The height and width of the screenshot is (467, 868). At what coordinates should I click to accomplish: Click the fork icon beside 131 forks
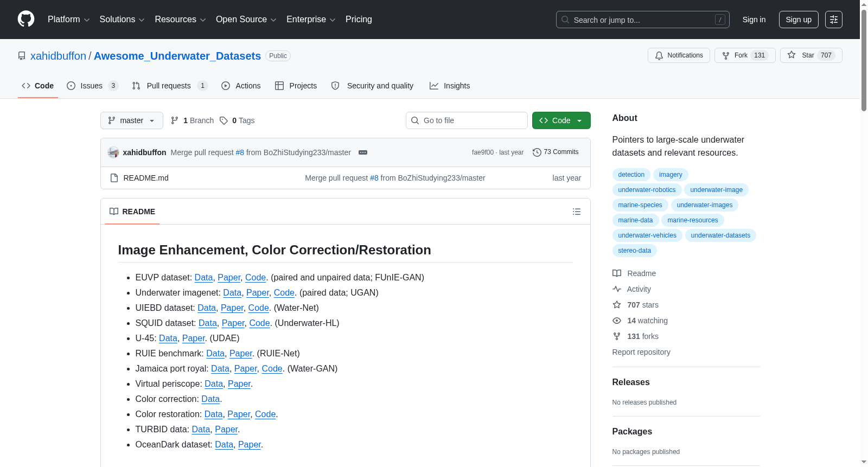[617, 336]
